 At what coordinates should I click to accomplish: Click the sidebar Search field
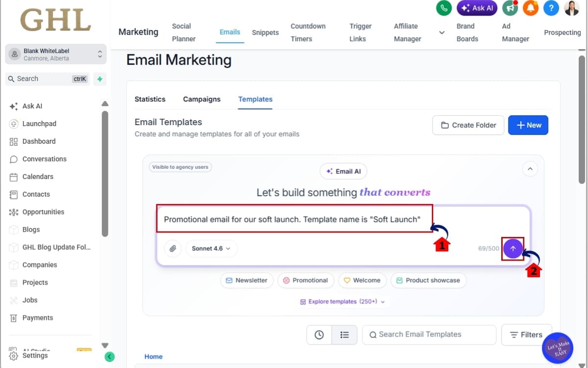pyautogui.click(x=48, y=79)
